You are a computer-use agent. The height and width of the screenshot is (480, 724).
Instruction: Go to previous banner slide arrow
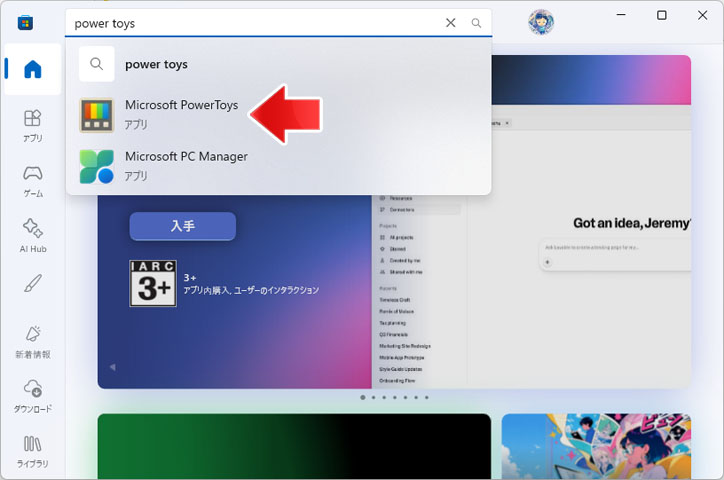click(x=112, y=367)
